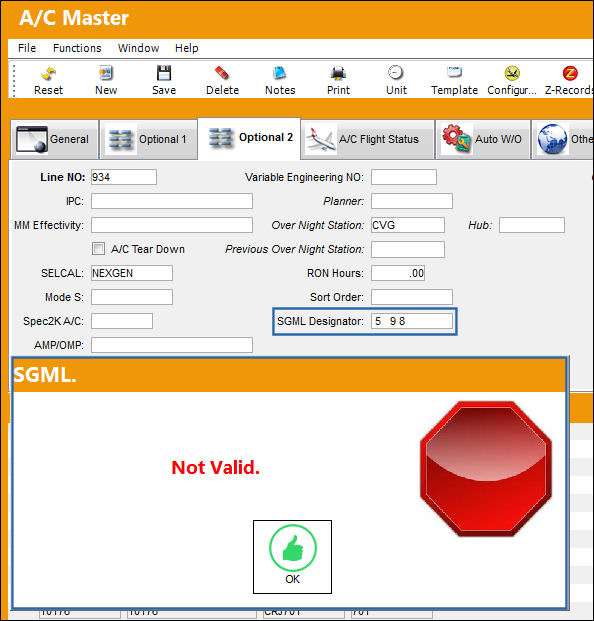The width and height of the screenshot is (594, 621).
Task: Switch to the Optional 1 tab
Action: [x=148, y=139]
